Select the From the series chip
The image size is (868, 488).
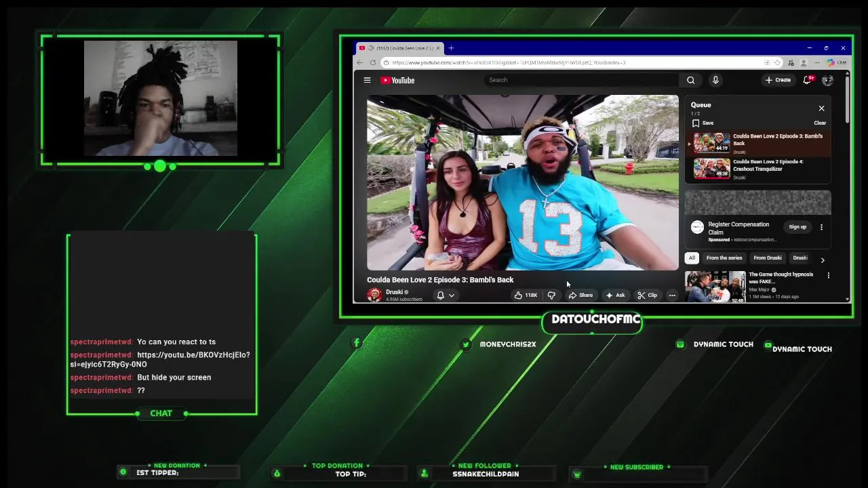(724, 258)
